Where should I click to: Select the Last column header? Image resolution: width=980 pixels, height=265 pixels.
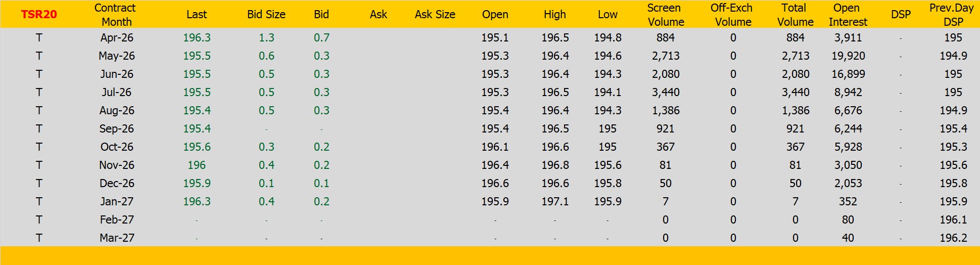pyautogui.click(x=197, y=15)
